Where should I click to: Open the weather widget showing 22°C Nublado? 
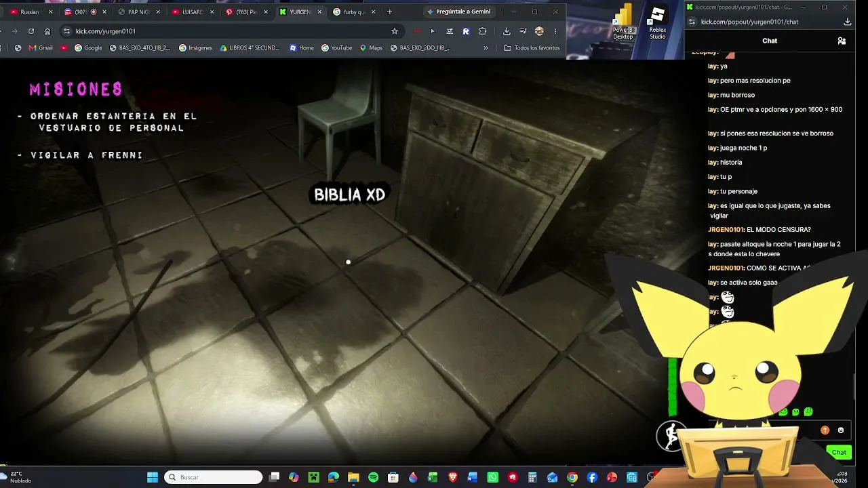tap(18, 477)
